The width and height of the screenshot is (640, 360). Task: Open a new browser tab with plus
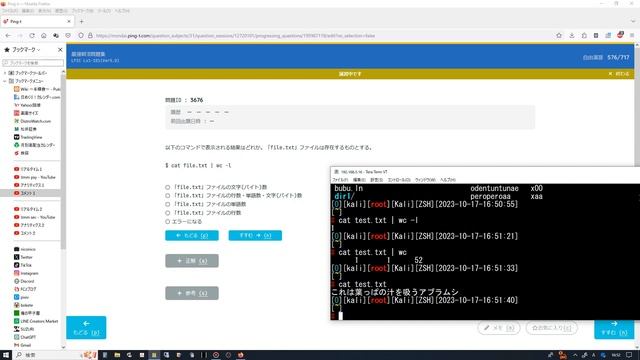81,21
